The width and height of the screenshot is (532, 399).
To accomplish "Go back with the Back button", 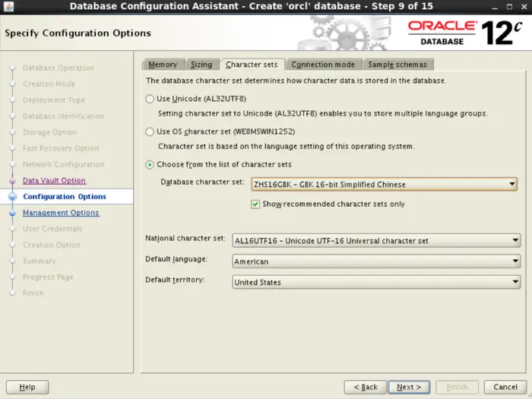I will point(366,387).
